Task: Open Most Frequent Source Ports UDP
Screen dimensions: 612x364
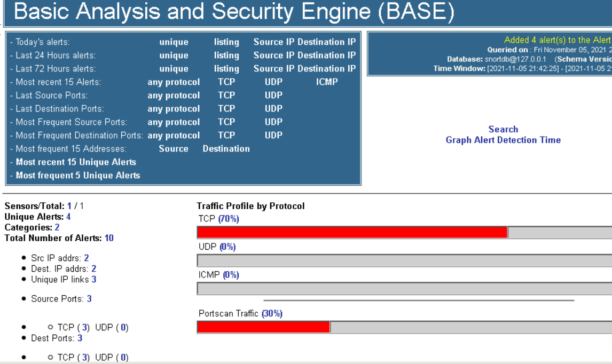Action: point(273,122)
